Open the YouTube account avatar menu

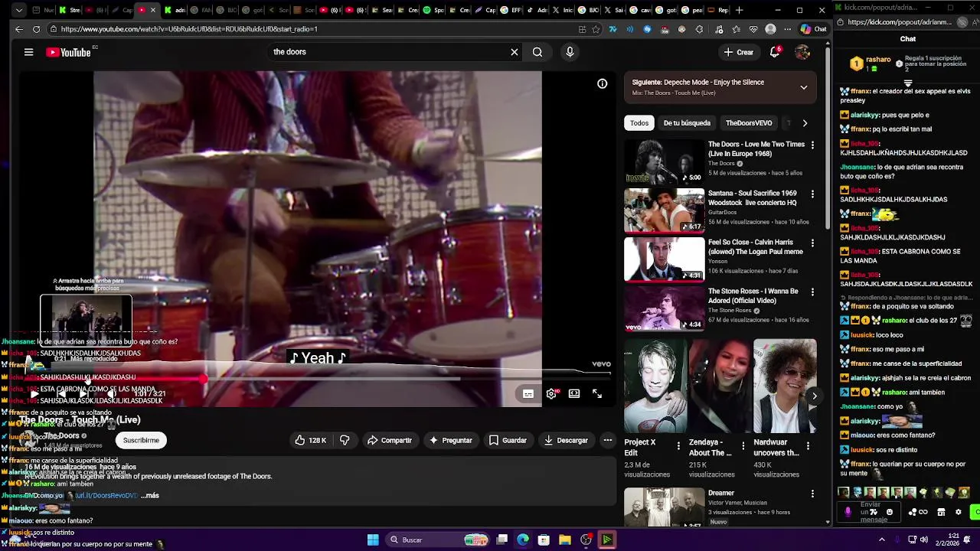click(802, 52)
